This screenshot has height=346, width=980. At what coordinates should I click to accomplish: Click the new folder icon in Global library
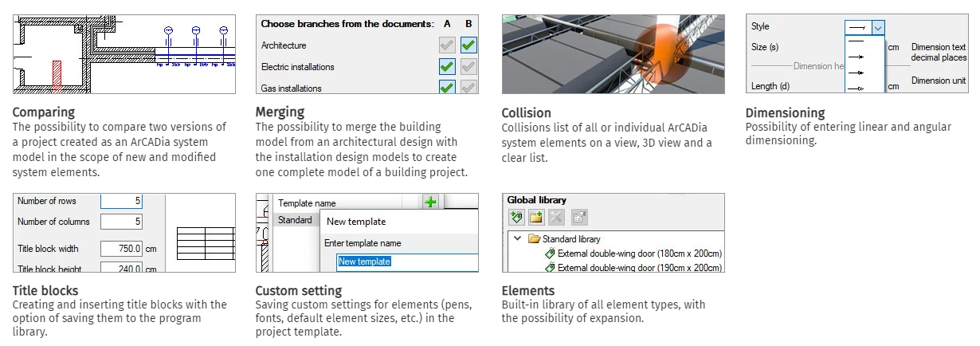point(536,217)
